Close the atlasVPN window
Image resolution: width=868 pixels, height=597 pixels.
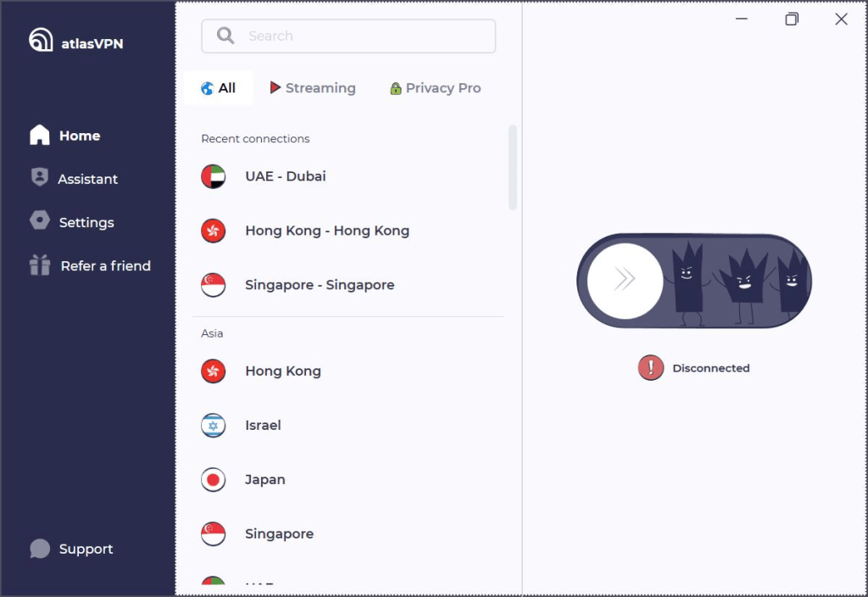[841, 19]
